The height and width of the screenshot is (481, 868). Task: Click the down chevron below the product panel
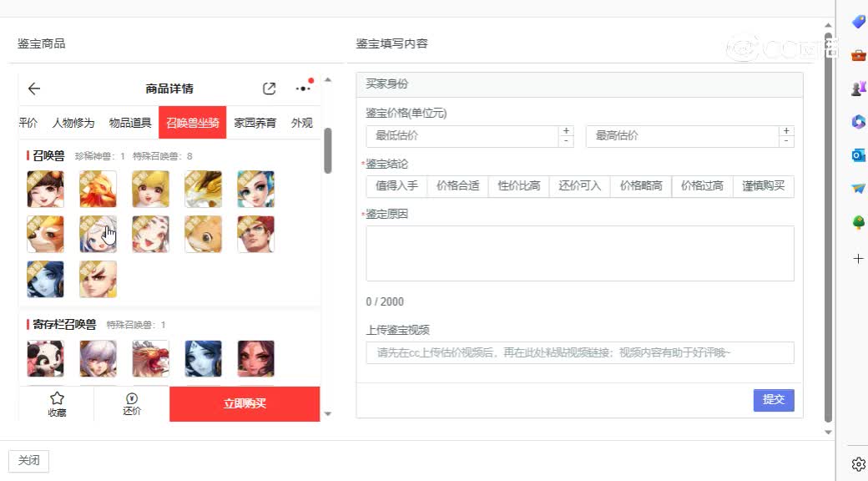pos(328,413)
